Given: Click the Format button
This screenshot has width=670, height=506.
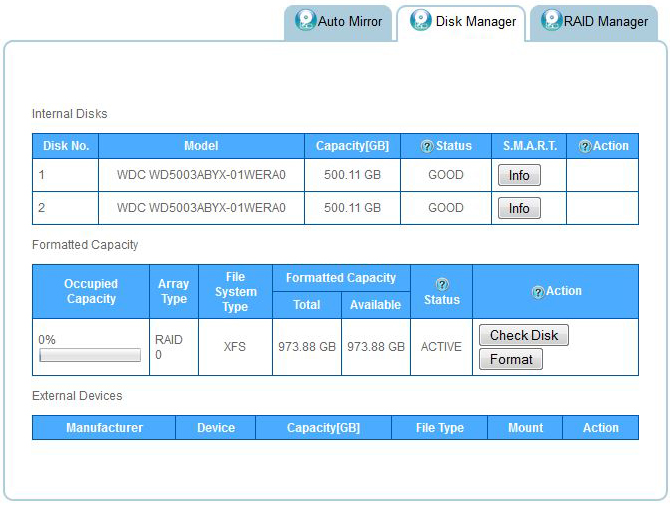Looking at the screenshot, I should [x=511, y=359].
